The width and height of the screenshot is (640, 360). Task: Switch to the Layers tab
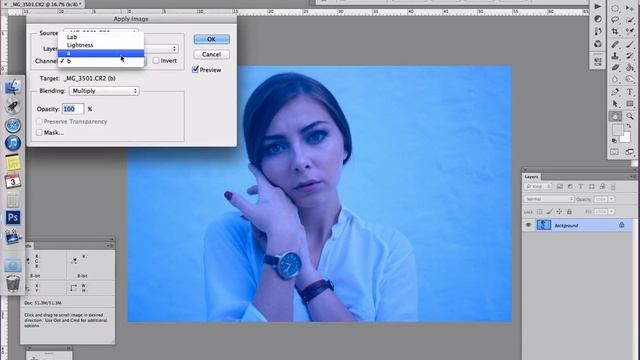531,176
